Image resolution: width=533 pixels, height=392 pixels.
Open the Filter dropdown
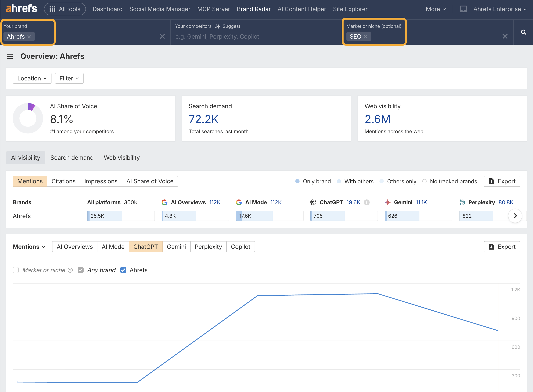(69, 78)
